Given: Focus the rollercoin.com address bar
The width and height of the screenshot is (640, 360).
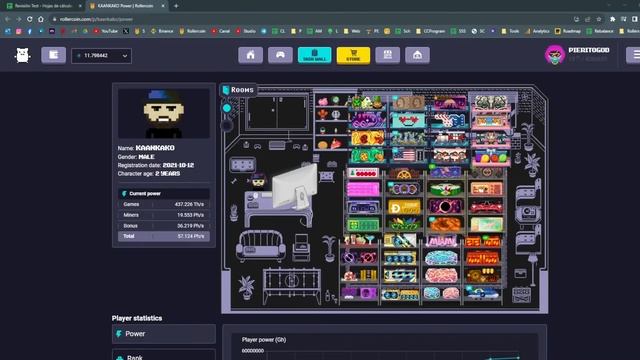Looking at the screenshot, I should point(310,19).
